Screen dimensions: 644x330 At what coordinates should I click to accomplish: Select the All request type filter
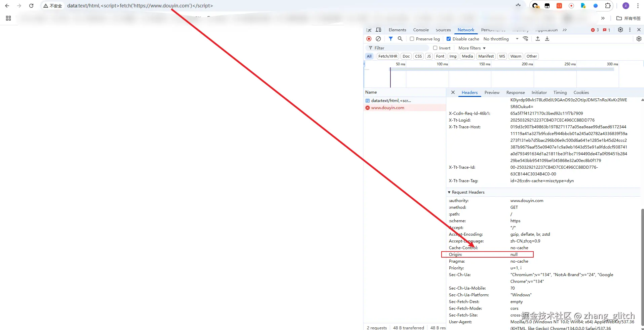pyautogui.click(x=369, y=56)
